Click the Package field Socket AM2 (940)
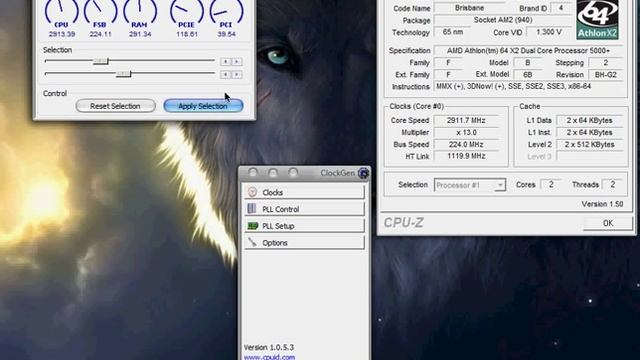The height and width of the screenshot is (360, 640). point(503,20)
